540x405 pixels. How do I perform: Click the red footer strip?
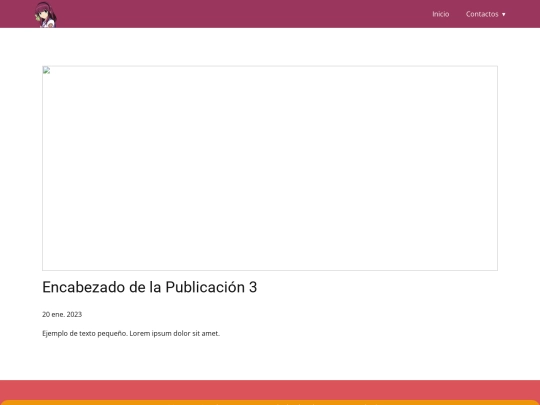(270, 390)
